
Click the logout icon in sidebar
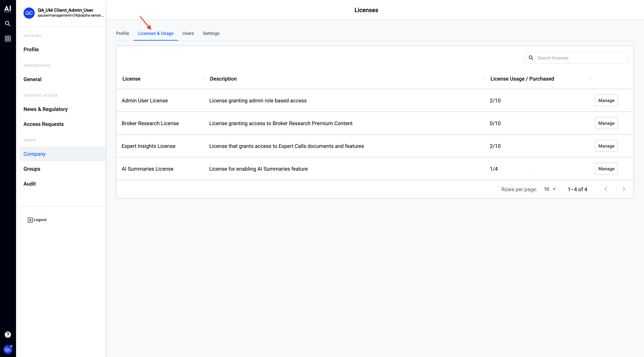coord(30,219)
